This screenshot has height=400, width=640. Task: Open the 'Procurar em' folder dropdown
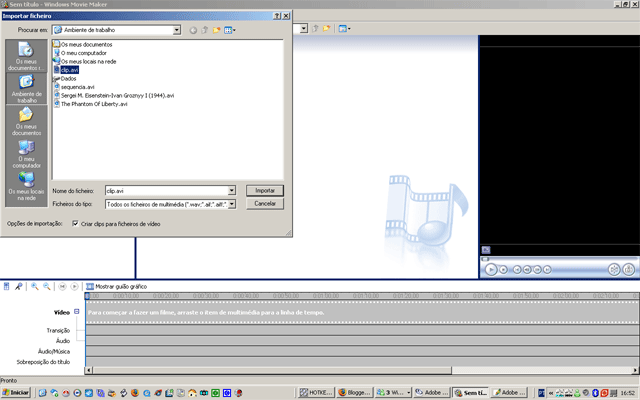point(176,30)
